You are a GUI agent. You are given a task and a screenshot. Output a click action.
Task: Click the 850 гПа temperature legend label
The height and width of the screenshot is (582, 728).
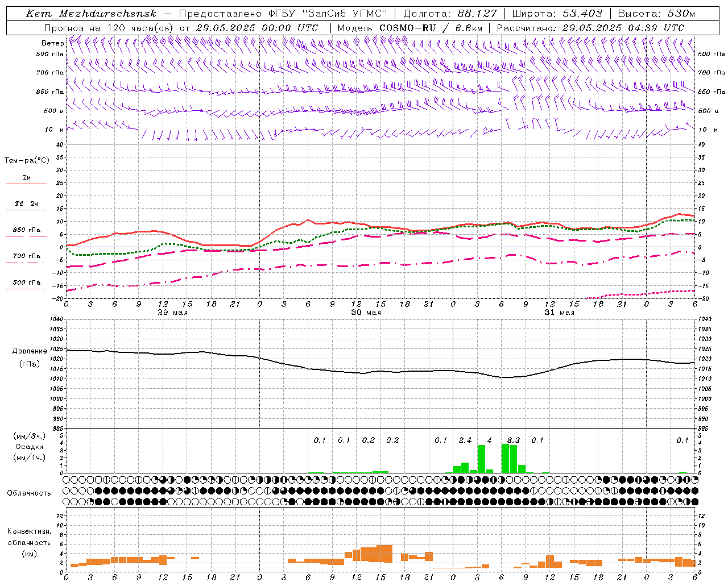click(x=27, y=230)
